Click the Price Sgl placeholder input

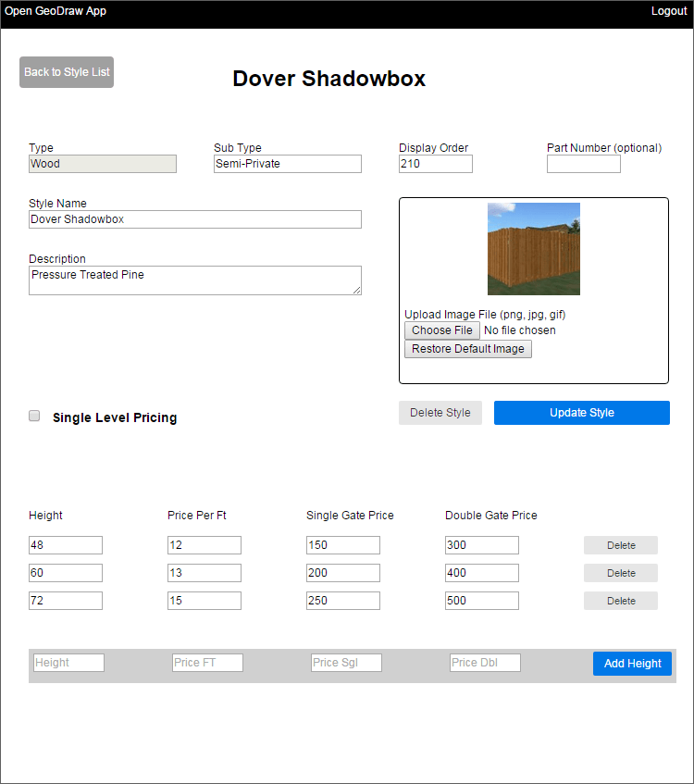tap(346, 663)
